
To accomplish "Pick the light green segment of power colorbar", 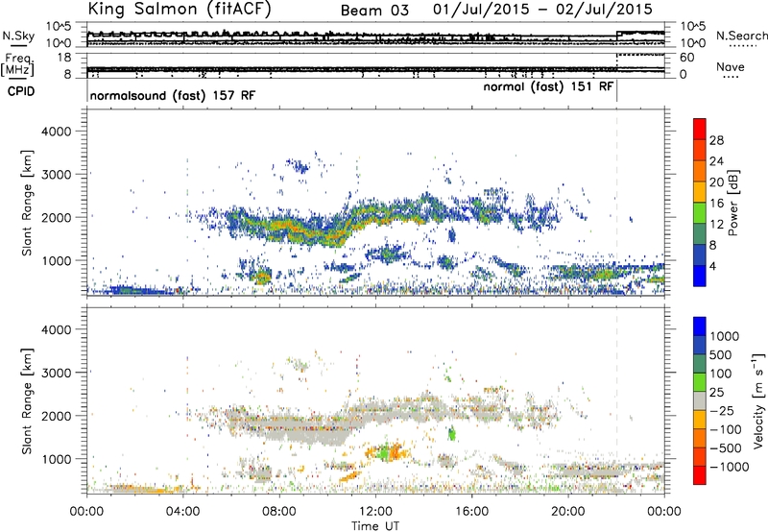I will tap(700, 213).
